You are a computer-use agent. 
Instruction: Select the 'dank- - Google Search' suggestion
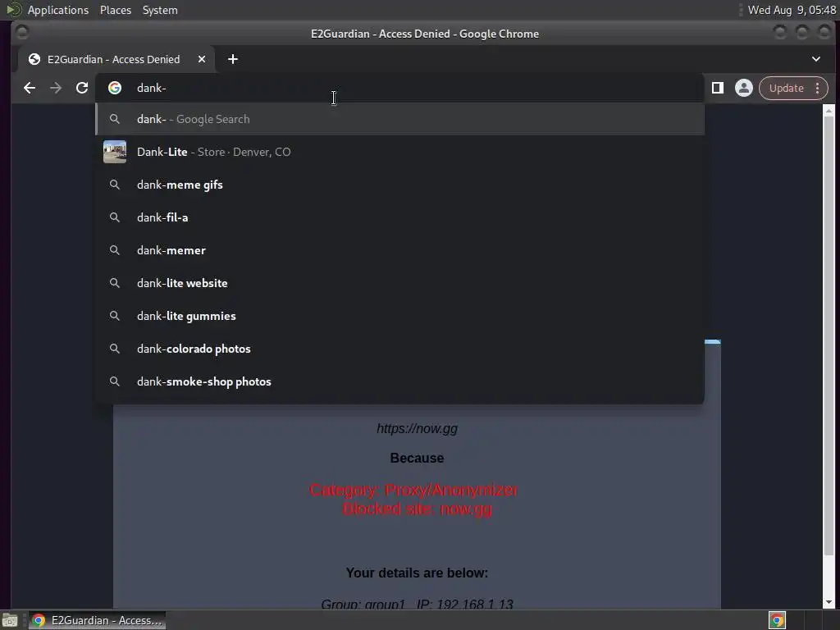(399, 119)
